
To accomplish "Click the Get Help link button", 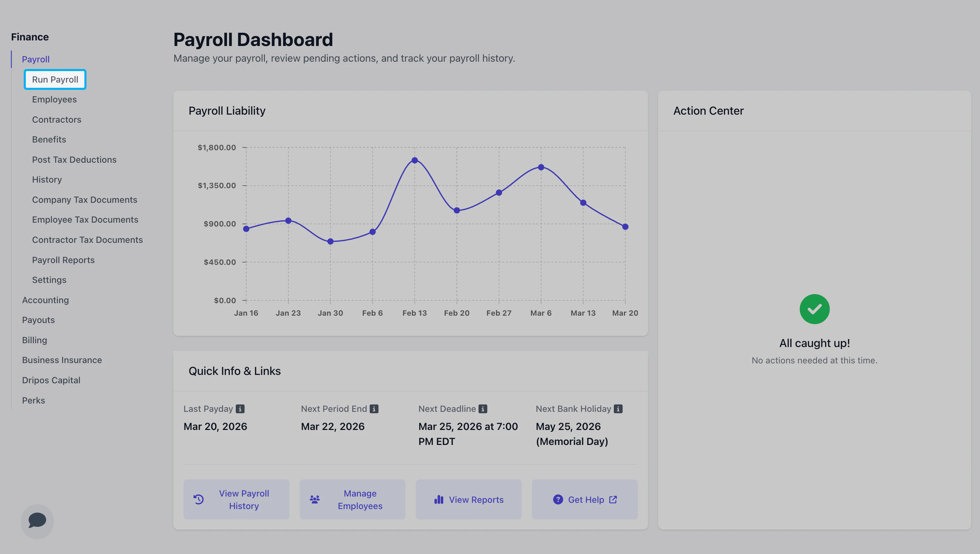I will pyautogui.click(x=585, y=499).
